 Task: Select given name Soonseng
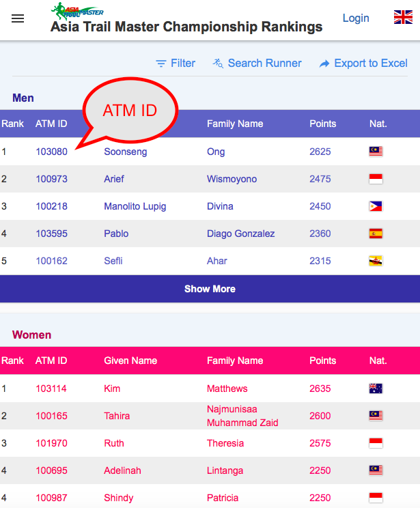[126, 152]
